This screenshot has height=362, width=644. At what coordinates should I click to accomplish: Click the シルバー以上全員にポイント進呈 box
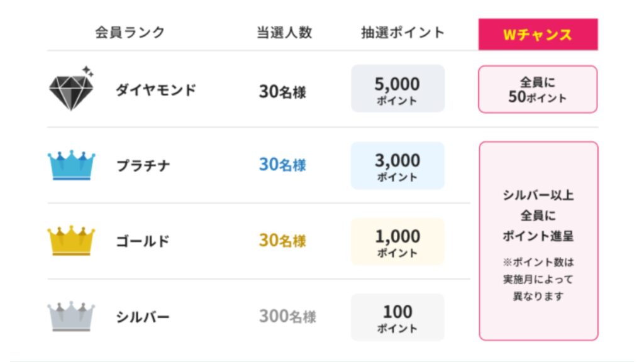tap(538, 241)
